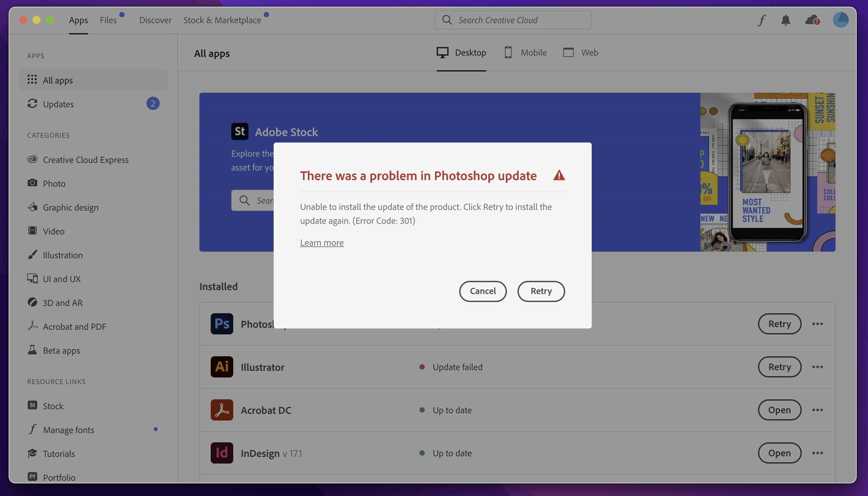
Task: Open the notifications bell
Action: 786,20
